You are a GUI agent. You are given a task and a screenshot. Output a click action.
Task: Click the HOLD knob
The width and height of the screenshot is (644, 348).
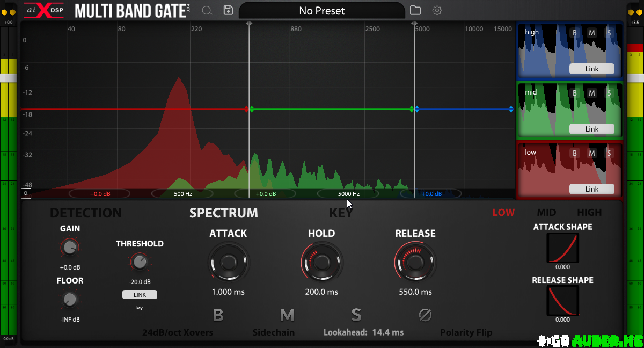click(x=321, y=263)
